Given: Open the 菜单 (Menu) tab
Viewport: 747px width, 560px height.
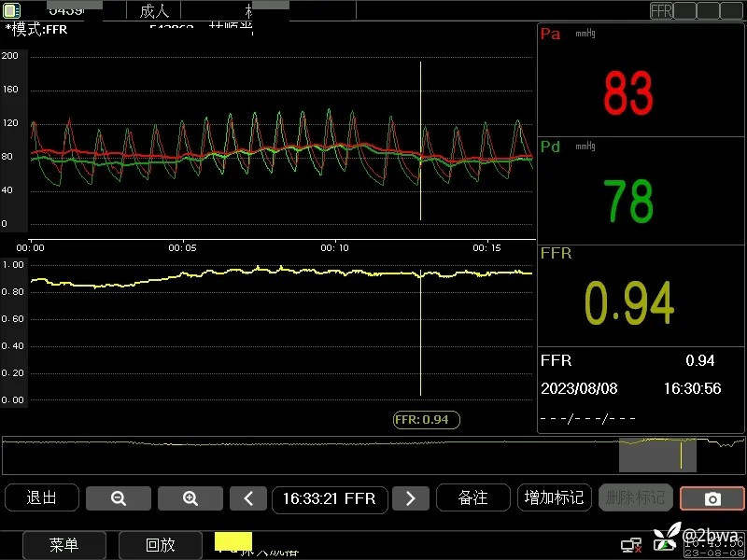Looking at the screenshot, I should point(64,545).
